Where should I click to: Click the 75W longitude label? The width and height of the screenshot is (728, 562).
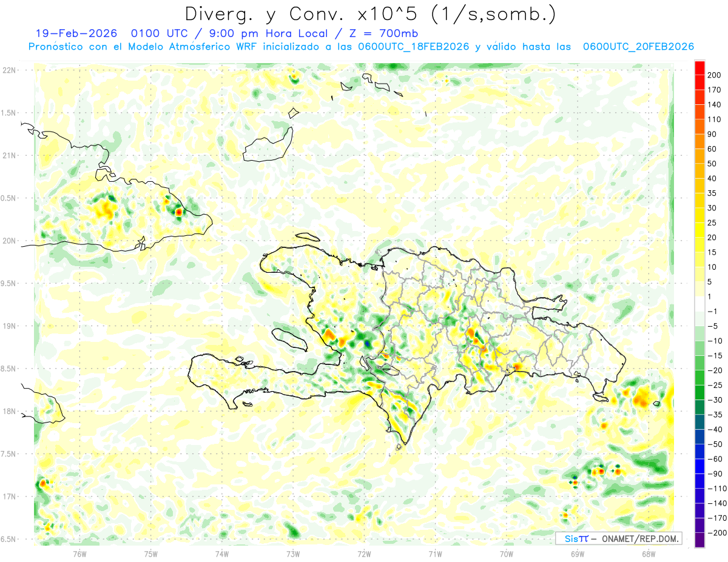tap(151, 554)
